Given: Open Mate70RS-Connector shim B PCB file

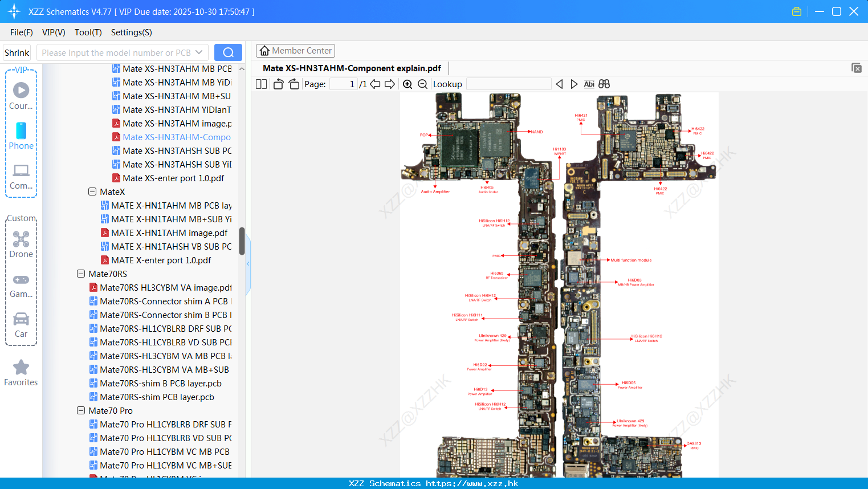Looking at the screenshot, I should pos(160,315).
